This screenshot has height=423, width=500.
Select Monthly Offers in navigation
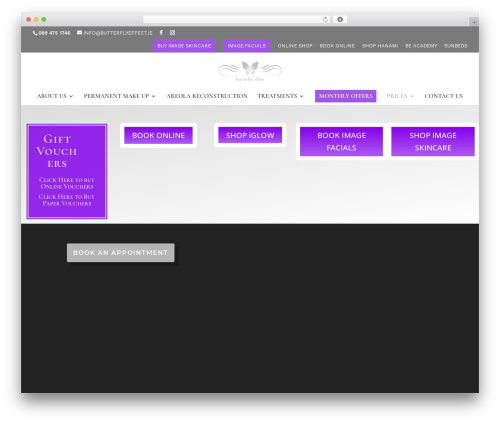pos(346,96)
